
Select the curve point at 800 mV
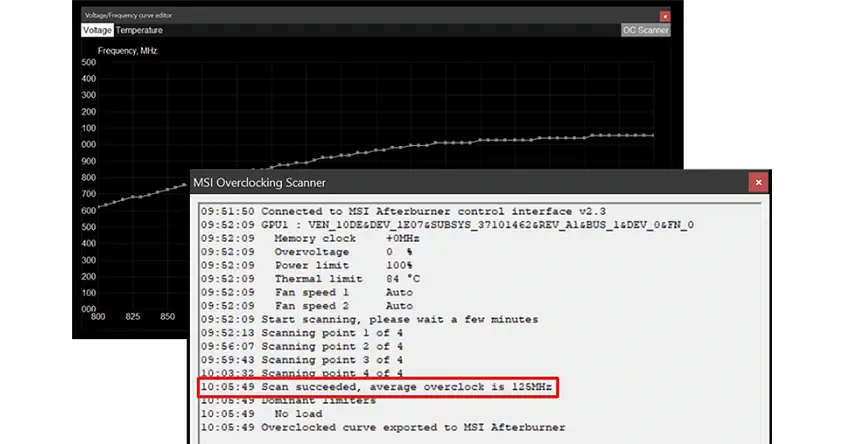point(99,207)
